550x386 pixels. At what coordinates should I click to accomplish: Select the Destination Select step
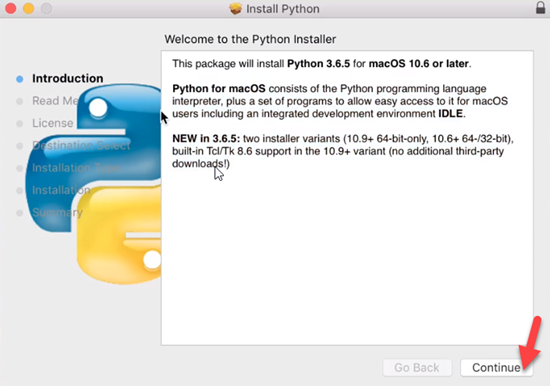(x=81, y=146)
